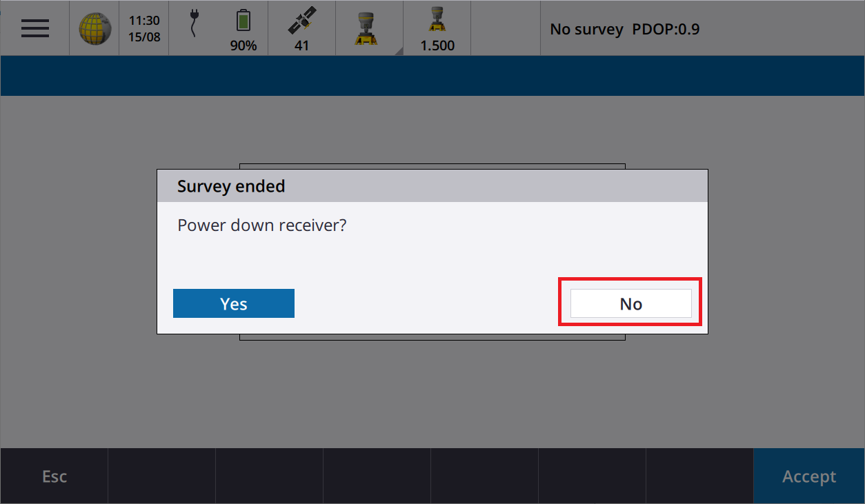
Task: Tap the Accept softkey
Action: click(809, 476)
